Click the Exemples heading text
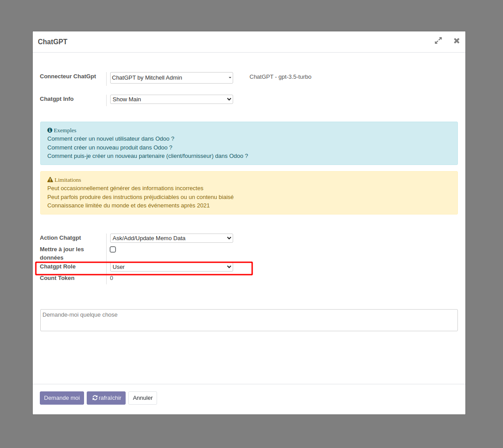This screenshot has height=448, width=503. (x=65, y=130)
